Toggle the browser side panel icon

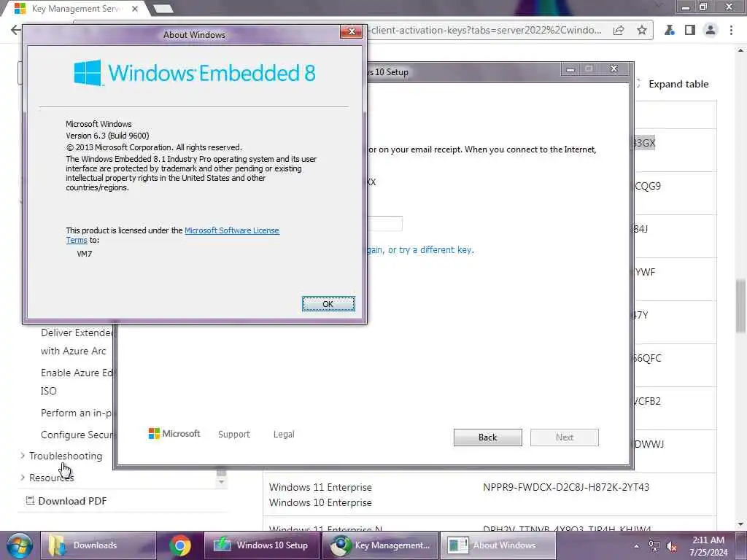(x=690, y=31)
